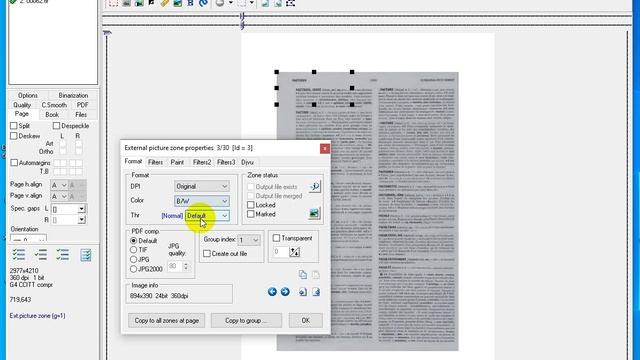Image resolution: width=640 pixels, height=360 pixels.
Task: Select the TIF compression radio button
Action: (x=133, y=250)
